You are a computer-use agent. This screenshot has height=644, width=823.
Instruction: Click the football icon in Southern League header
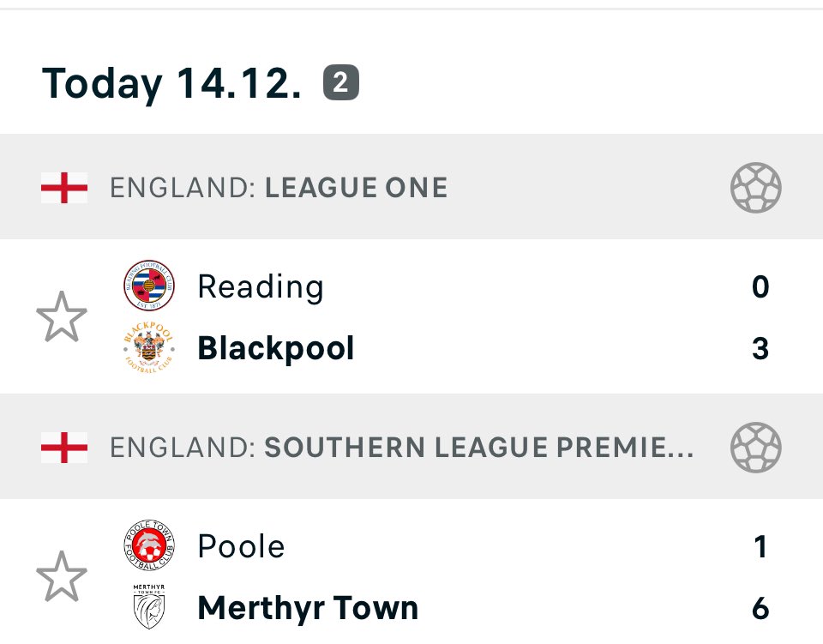click(756, 447)
